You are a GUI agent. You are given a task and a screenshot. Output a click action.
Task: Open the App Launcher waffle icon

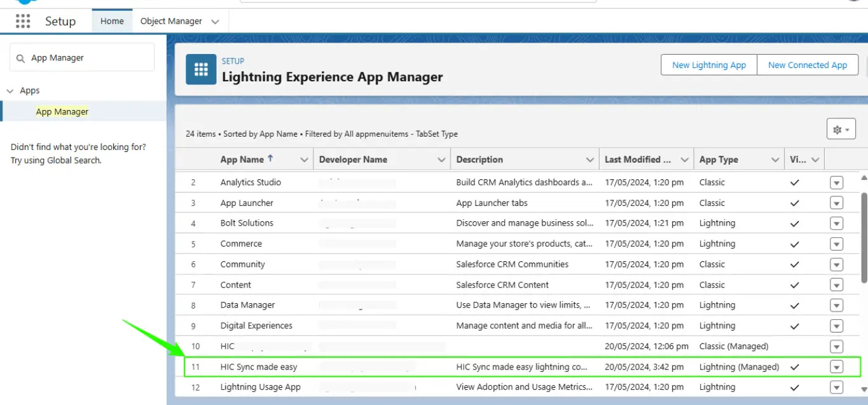[23, 21]
